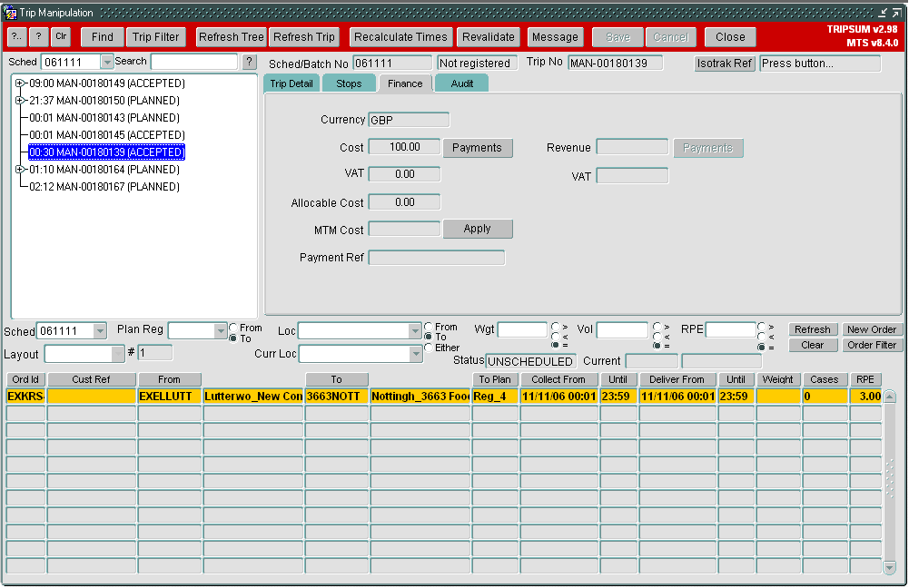Click the To Plan column header

[495, 379]
